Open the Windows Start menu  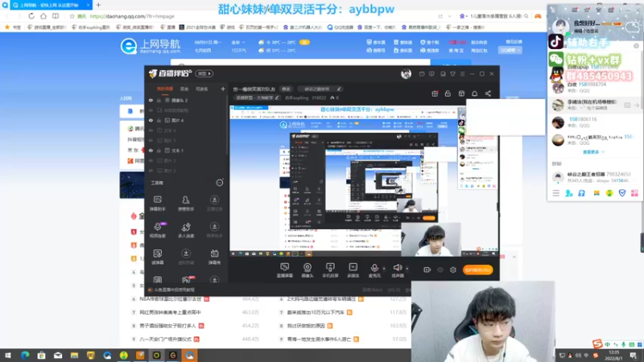8,356
